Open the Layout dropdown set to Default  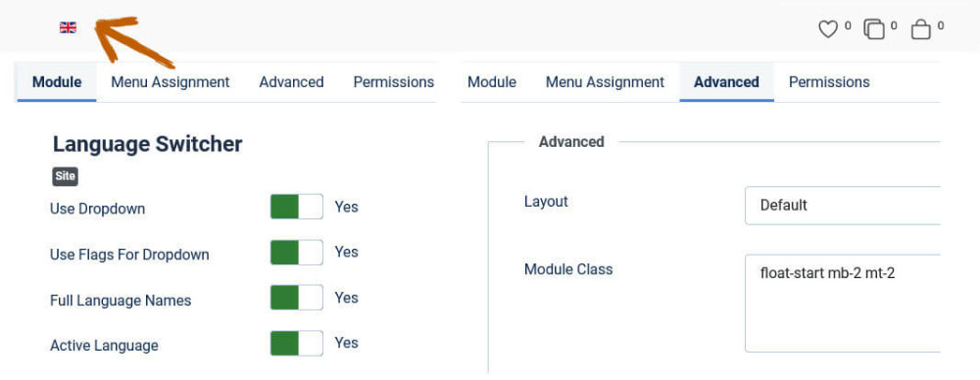point(843,205)
